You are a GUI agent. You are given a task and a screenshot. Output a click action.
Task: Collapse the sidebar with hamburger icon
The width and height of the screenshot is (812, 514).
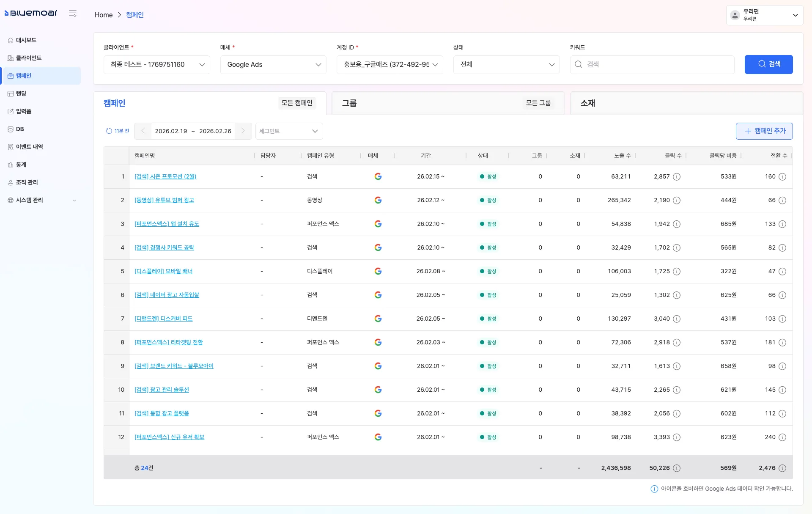(x=73, y=14)
